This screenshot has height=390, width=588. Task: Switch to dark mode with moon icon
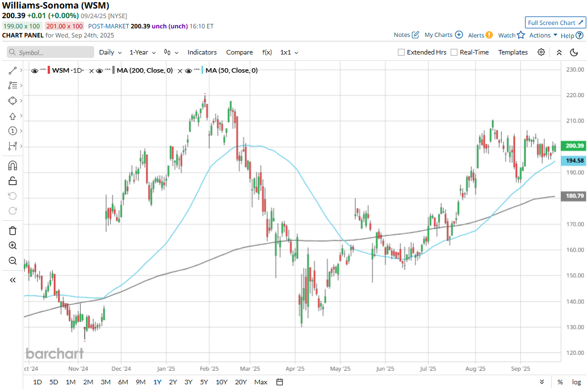click(574, 52)
